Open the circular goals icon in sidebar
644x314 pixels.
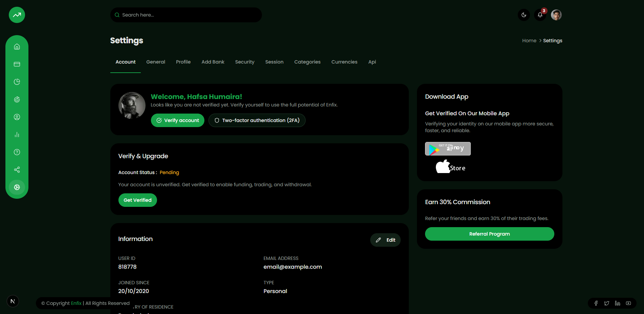coord(17,99)
